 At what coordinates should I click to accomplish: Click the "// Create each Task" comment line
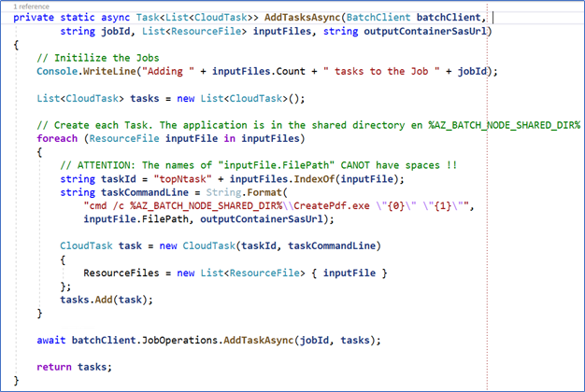308,125
